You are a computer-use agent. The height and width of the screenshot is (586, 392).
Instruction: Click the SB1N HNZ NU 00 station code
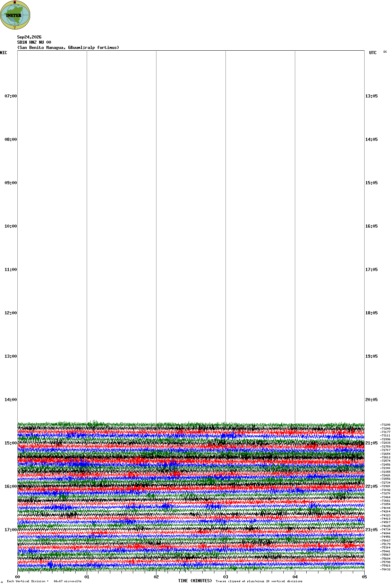point(34,42)
